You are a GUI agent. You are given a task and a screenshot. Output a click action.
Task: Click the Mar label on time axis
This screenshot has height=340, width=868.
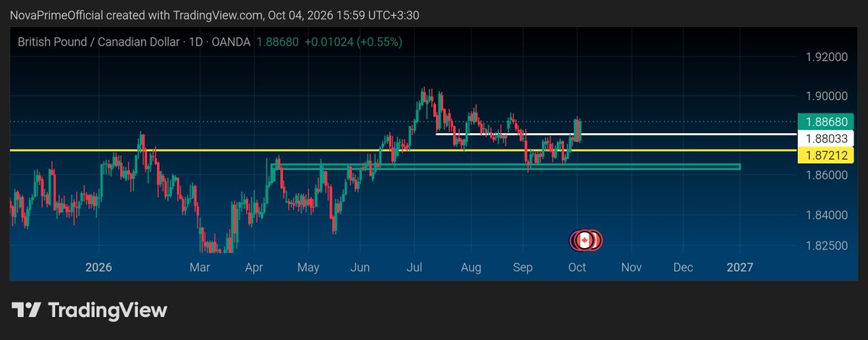(x=199, y=268)
